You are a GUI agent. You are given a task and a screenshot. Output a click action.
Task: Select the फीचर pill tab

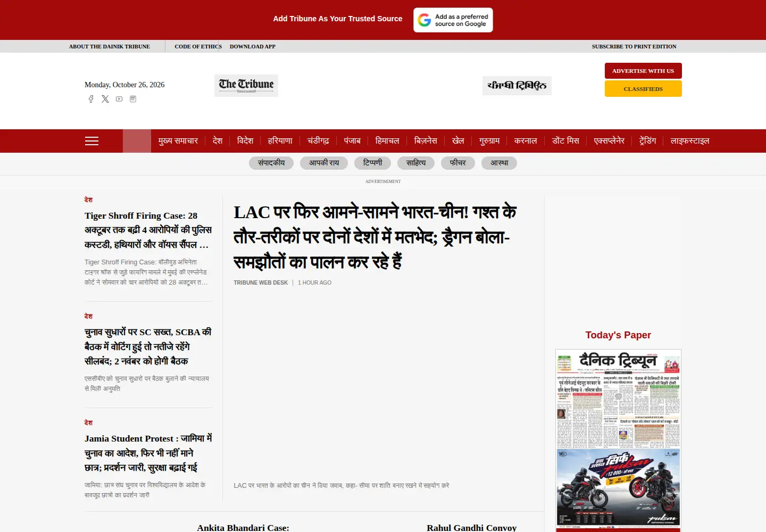458,163
